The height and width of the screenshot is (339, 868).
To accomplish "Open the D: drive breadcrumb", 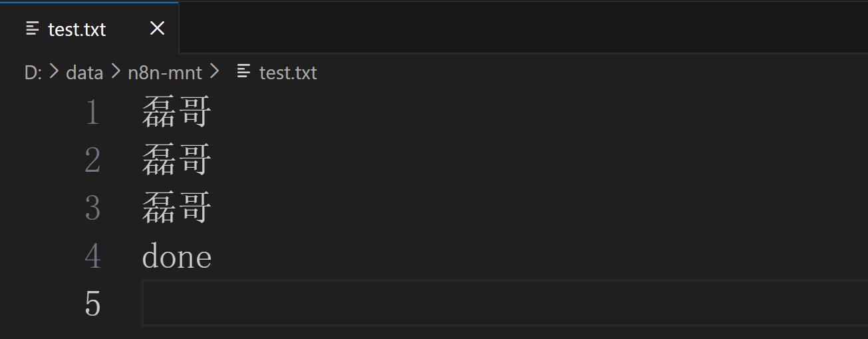I will (x=33, y=72).
